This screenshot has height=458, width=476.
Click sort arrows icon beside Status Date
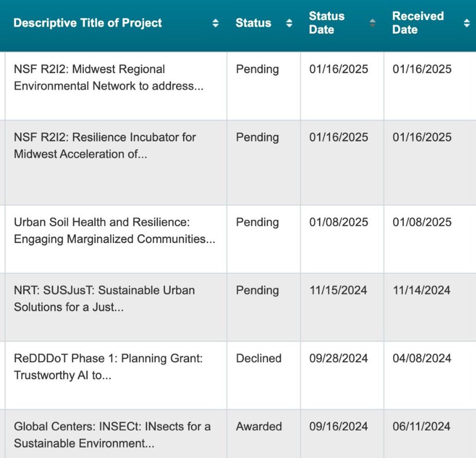372,23
